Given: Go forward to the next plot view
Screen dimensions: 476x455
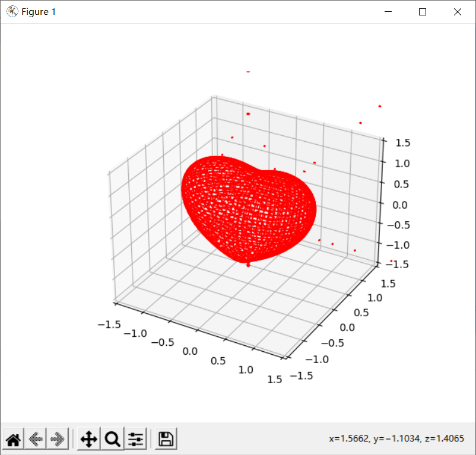Looking at the screenshot, I should 57,438.
